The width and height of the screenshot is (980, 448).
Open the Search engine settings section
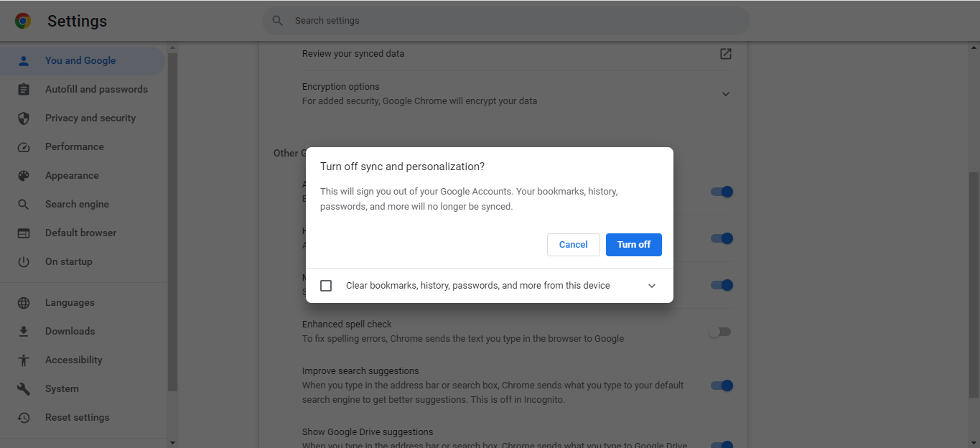pos(77,205)
